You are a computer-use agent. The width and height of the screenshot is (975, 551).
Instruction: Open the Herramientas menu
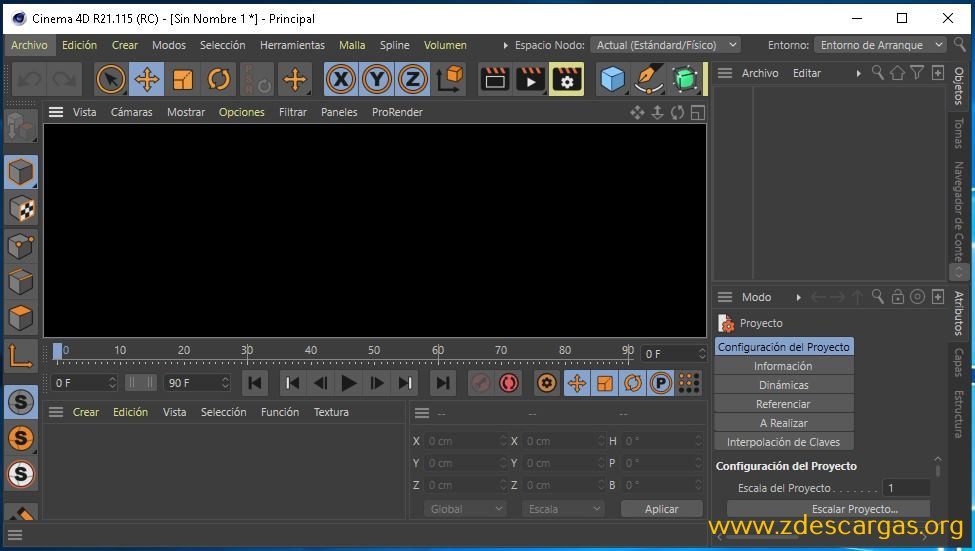click(x=292, y=45)
